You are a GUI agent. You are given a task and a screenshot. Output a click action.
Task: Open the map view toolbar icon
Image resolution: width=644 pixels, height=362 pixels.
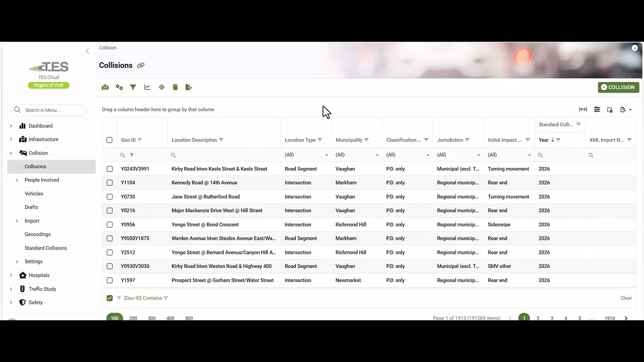click(105, 87)
